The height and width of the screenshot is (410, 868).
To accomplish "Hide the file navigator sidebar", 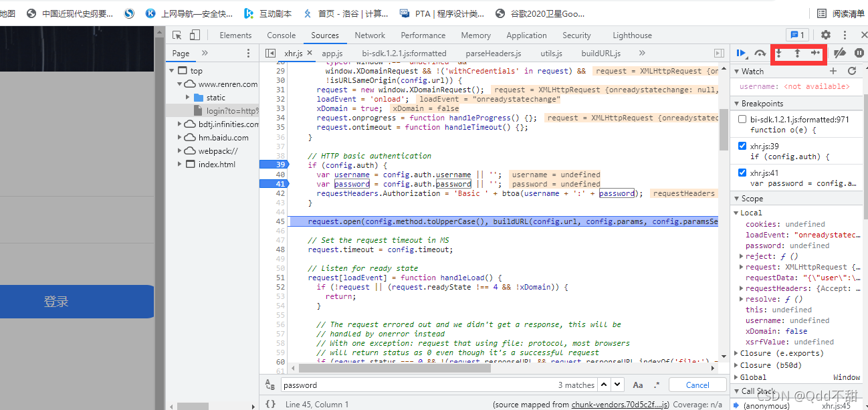I will pyautogui.click(x=270, y=53).
